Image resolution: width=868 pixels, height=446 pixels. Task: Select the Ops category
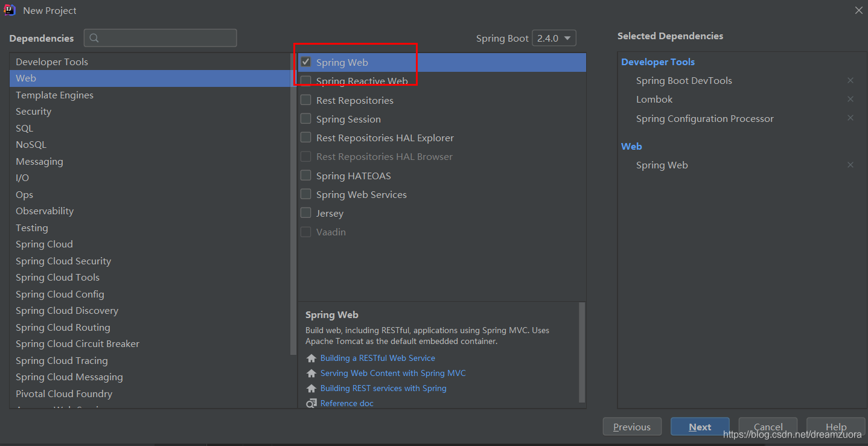[150, 194]
